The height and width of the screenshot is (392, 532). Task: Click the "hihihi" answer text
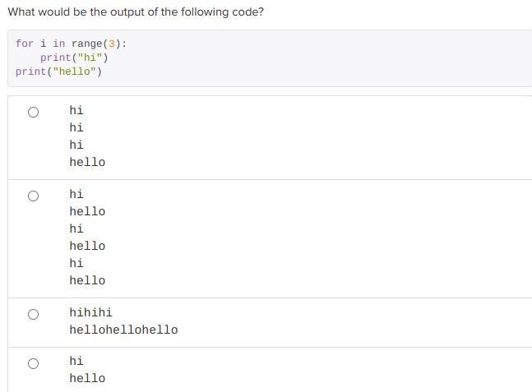[90, 313]
